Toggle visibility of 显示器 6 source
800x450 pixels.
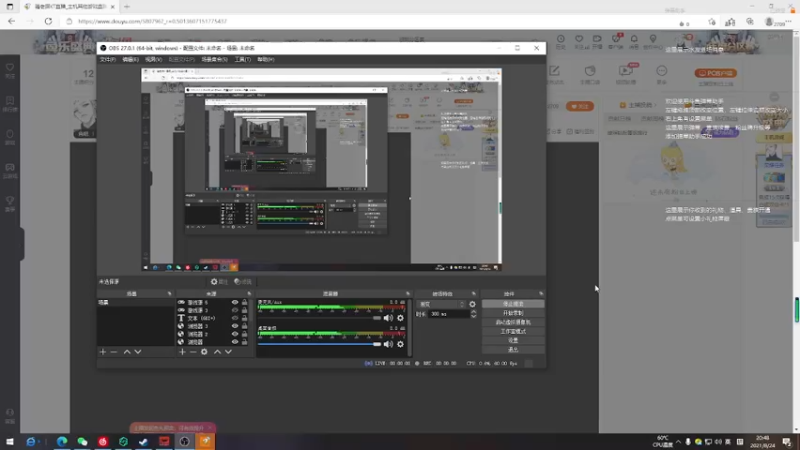(235, 303)
